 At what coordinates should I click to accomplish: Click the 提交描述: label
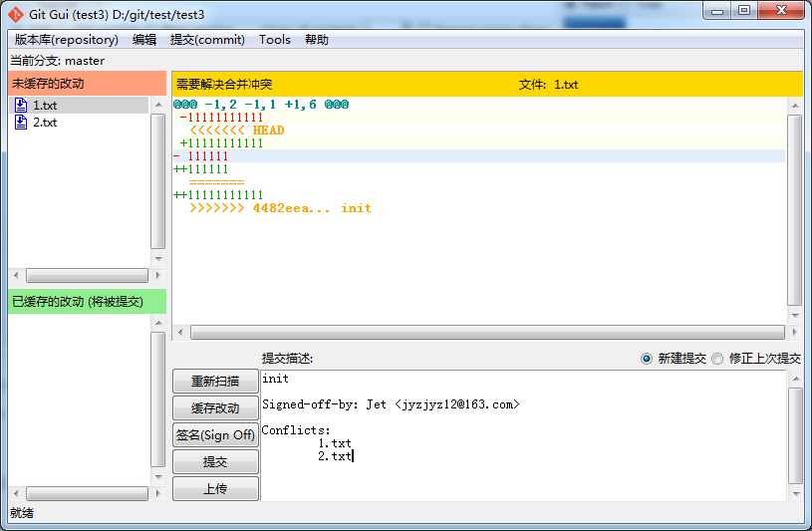pyautogui.click(x=287, y=359)
